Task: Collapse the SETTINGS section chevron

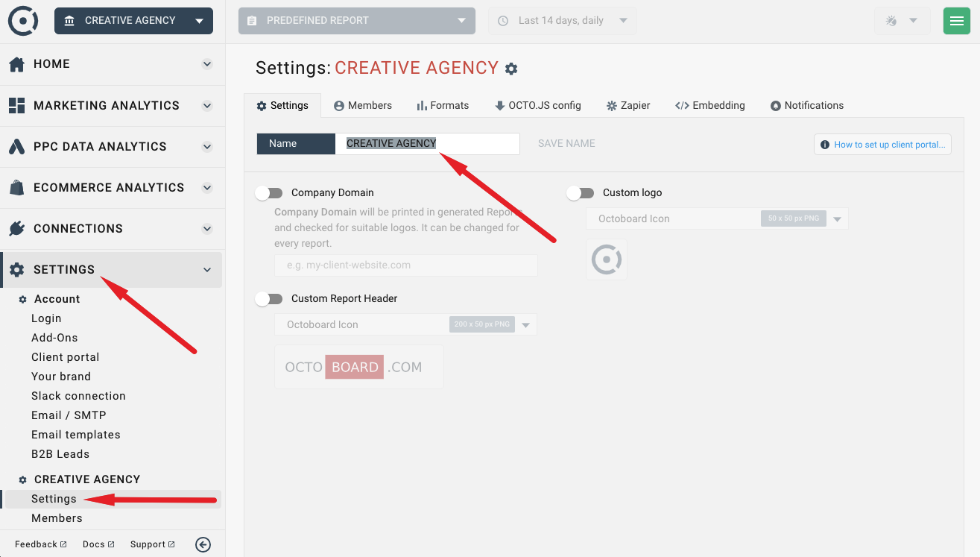Action: 207,269
